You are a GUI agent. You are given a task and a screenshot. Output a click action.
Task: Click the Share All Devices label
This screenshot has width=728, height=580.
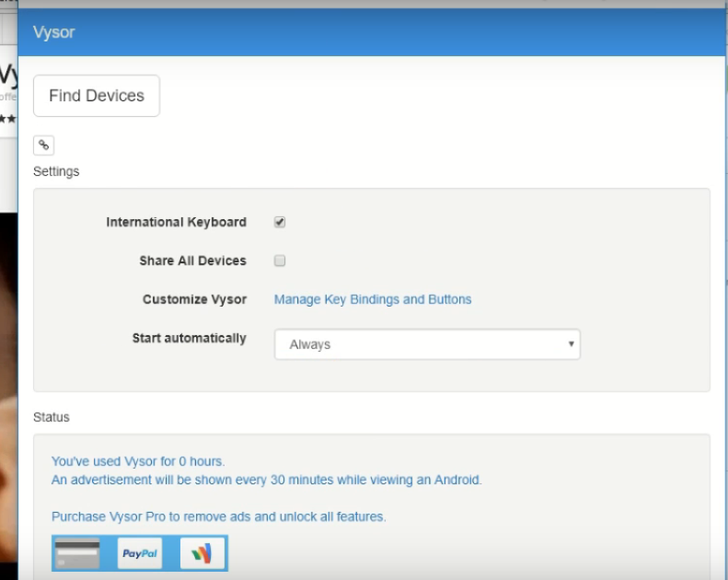coord(192,261)
